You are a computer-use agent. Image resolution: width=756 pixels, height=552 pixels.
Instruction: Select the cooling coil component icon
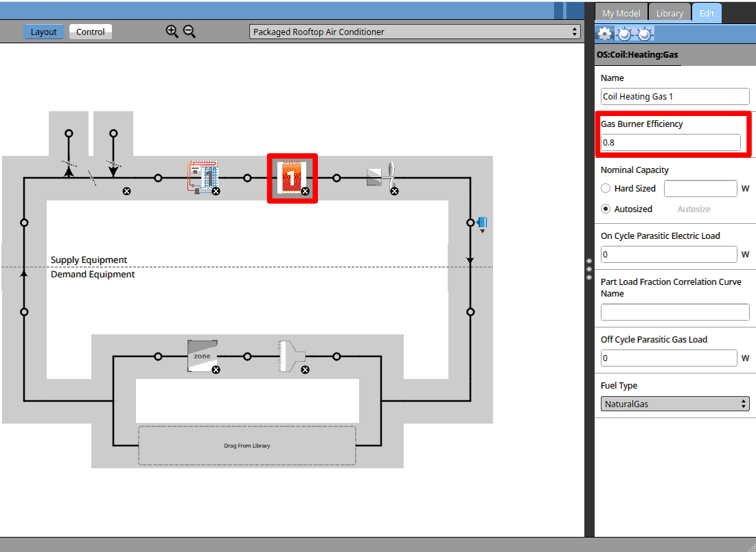[x=203, y=177]
